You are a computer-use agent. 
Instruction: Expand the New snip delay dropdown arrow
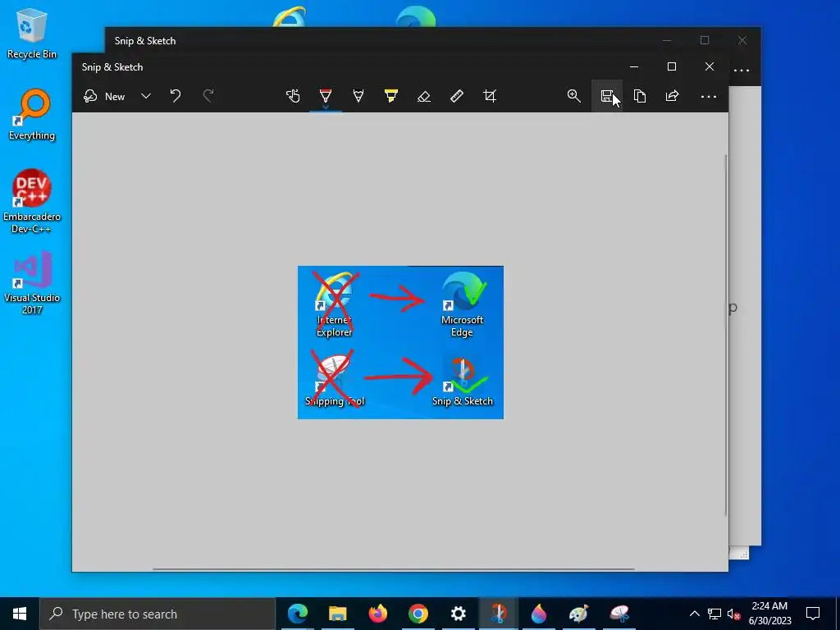(146, 97)
